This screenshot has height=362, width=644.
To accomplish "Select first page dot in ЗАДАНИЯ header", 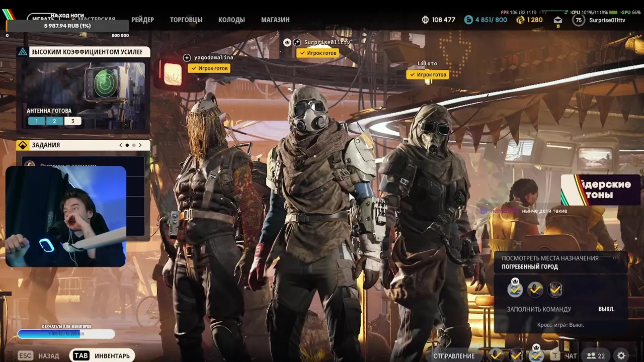I will [127, 145].
